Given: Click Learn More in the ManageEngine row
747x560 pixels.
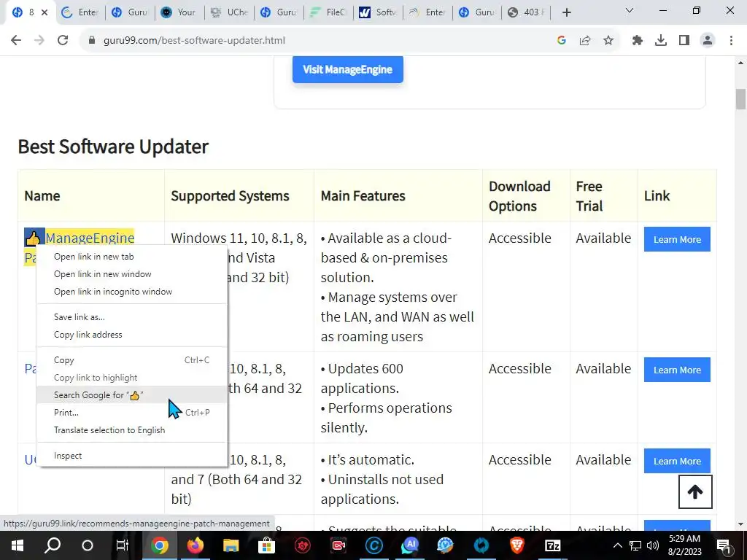Looking at the screenshot, I should pos(677,239).
